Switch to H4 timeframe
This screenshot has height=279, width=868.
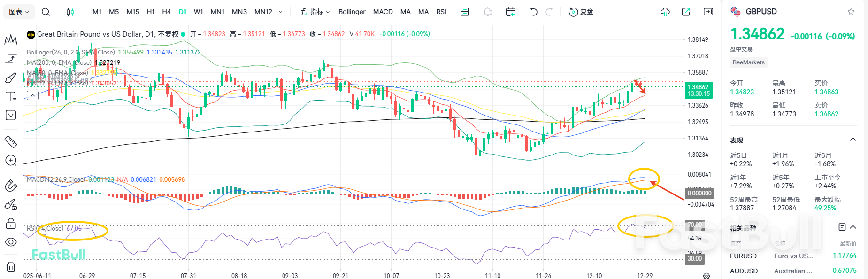click(166, 12)
